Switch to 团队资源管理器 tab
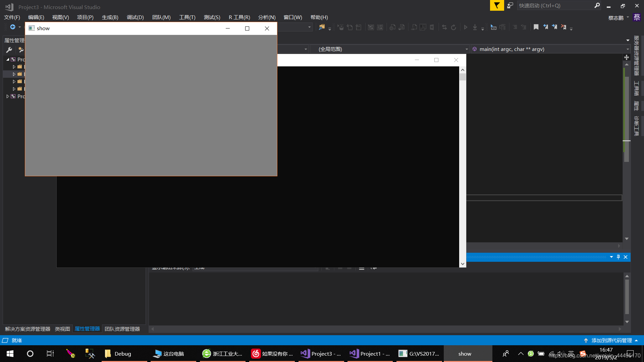Screen dimensions: 644x362 (122, 329)
